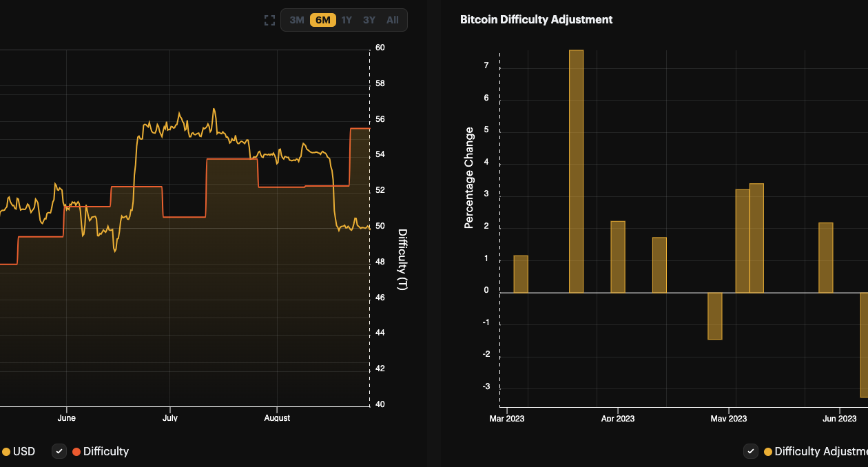
Task: Click the Difficulty Adjustment legend label
Action: [x=821, y=452]
